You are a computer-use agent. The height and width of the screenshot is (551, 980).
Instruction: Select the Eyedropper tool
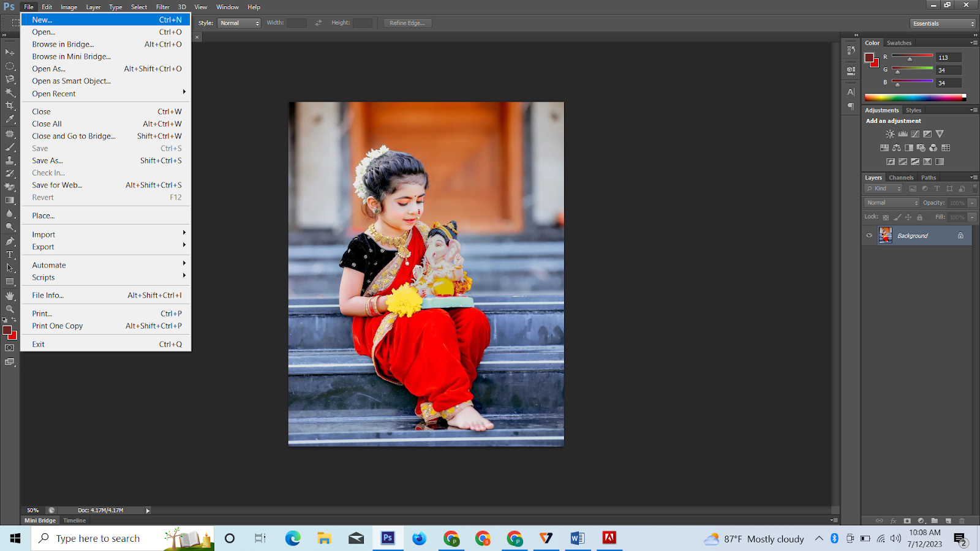click(x=10, y=119)
